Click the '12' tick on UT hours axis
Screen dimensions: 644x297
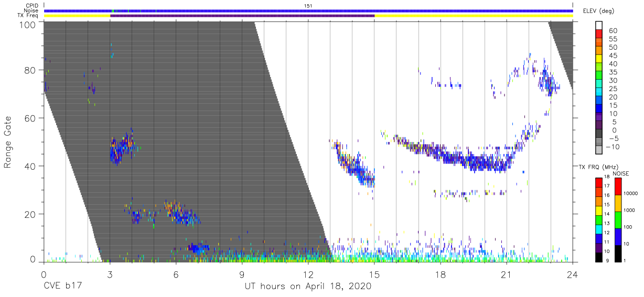(x=308, y=274)
